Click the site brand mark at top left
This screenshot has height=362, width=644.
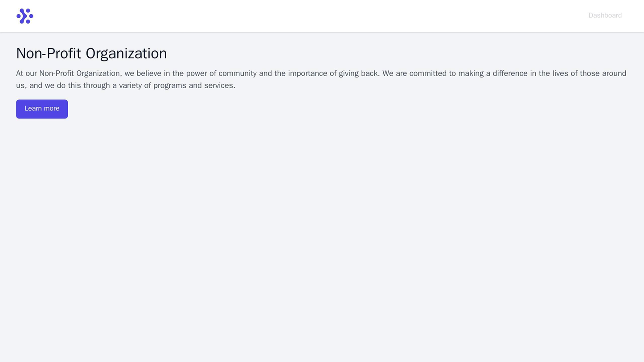click(x=25, y=16)
